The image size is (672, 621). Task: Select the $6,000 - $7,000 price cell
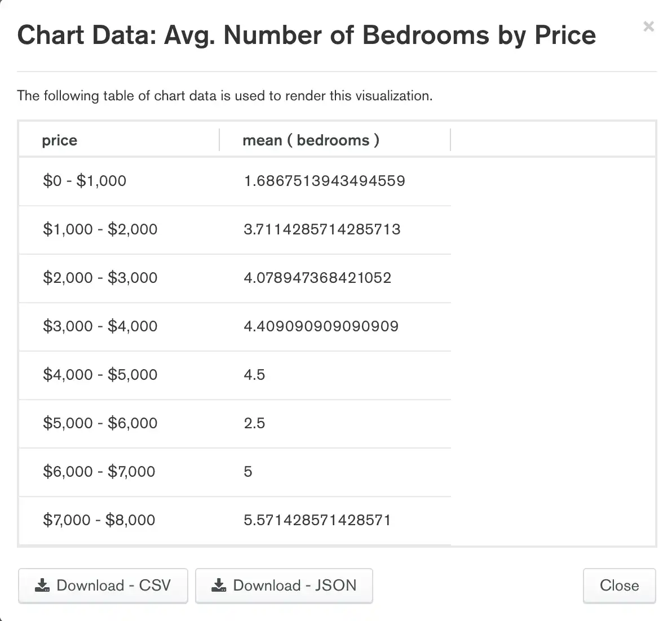pos(99,472)
